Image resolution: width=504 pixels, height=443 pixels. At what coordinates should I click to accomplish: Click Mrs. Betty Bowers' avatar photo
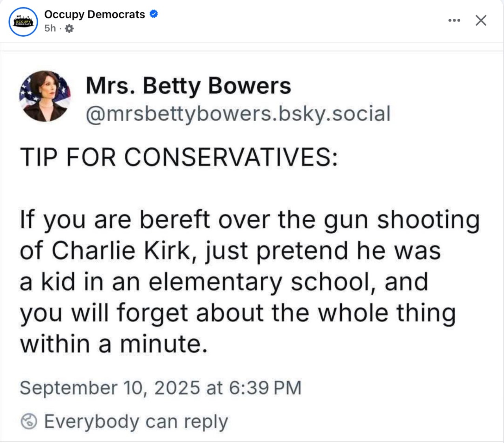point(45,96)
